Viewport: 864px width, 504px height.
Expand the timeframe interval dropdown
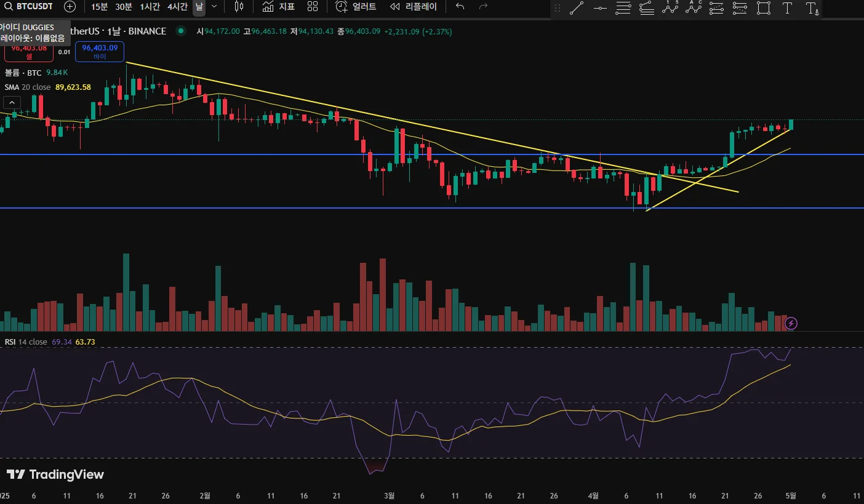[x=214, y=7]
